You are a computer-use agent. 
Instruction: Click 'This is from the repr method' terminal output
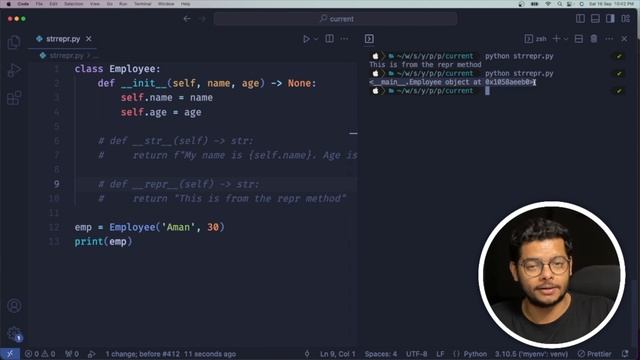coord(425,64)
